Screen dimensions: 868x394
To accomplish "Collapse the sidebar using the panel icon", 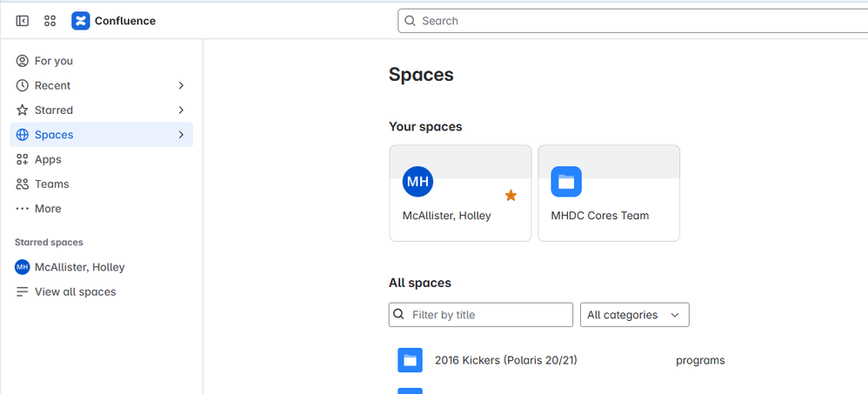I will click(x=22, y=21).
